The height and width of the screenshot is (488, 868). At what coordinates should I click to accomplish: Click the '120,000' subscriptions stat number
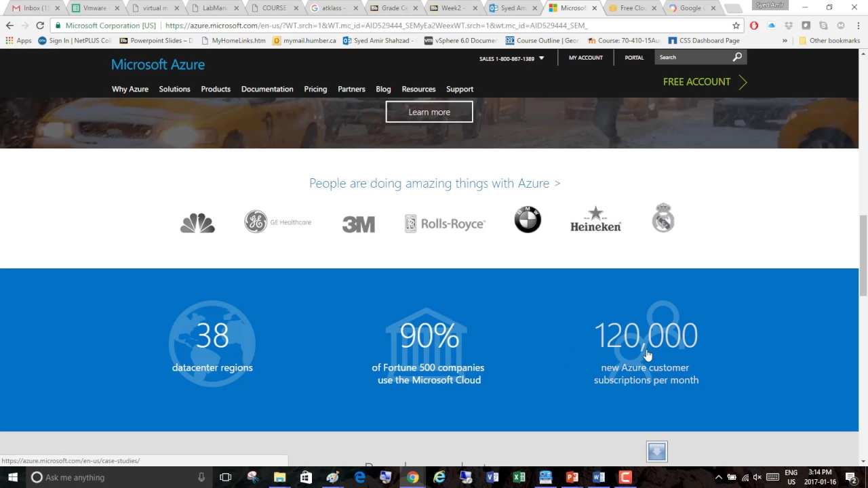(x=646, y=335)
